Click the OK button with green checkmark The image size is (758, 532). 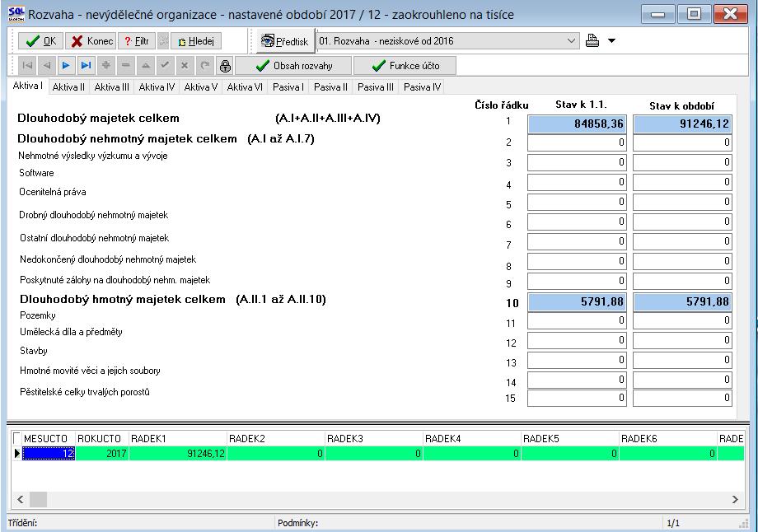click(40, 41)
